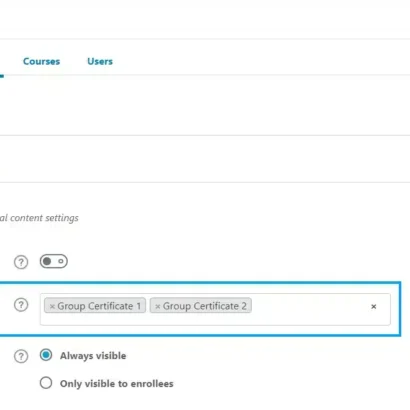Clear all selected certificates with the x

(374, 306)
